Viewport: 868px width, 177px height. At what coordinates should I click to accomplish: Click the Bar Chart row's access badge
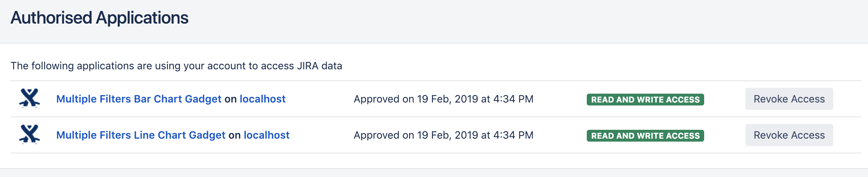coord(645,100)
